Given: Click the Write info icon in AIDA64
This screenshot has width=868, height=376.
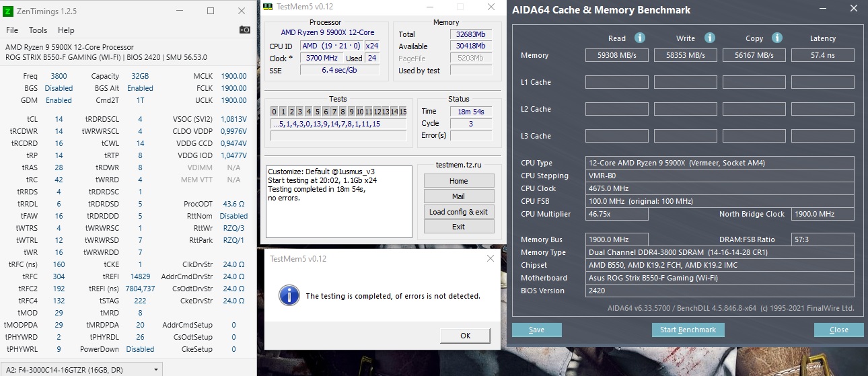Looking at the screenshot, I should coord(710,38).
